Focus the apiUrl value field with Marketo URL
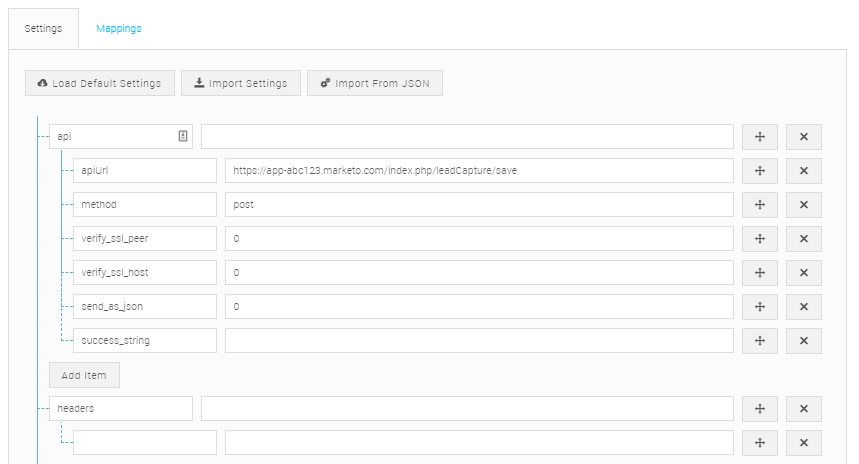The height and width of the screenshot is (464, 859). click(479, 171)
